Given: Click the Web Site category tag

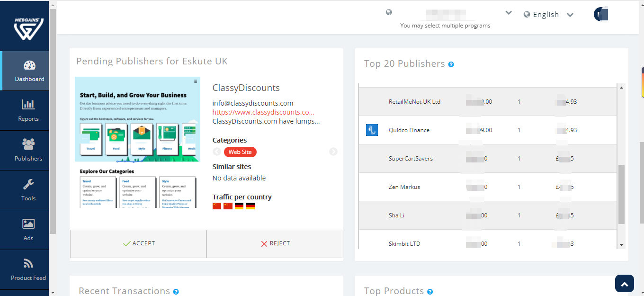Looking at the screenshot, I should [x=240, y=152].
